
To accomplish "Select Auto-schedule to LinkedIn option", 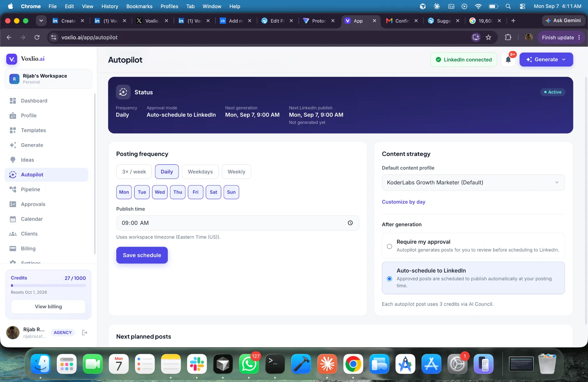I will 473,278.
